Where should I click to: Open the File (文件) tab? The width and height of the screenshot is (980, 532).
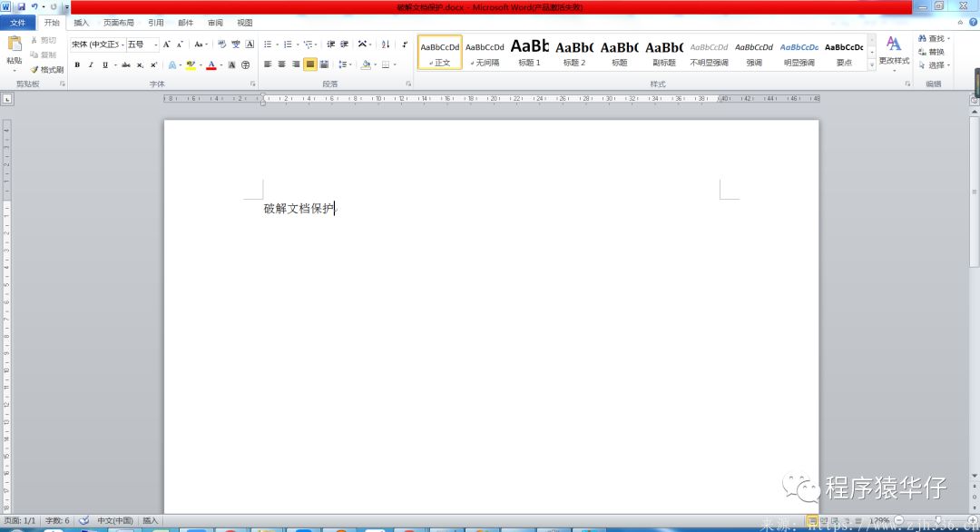(17, 23)
